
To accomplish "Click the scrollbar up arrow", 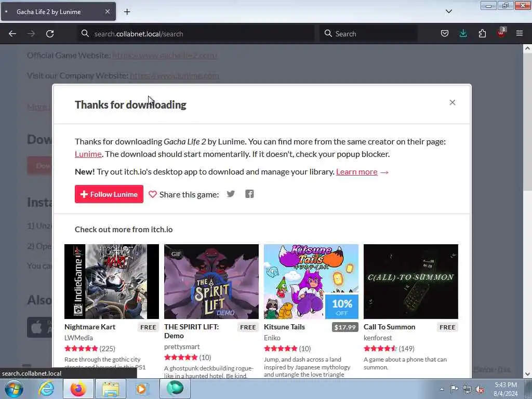I will (527, 48).
